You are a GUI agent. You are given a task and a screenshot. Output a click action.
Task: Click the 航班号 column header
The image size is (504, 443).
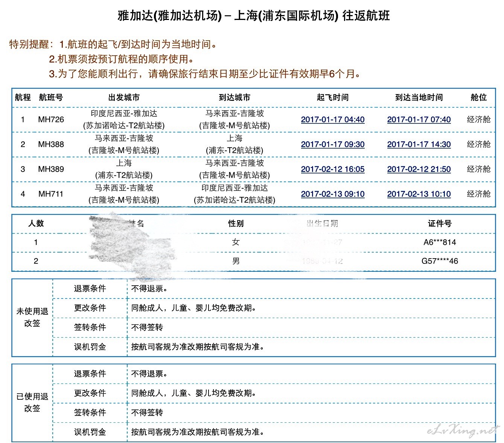[51, 97]
